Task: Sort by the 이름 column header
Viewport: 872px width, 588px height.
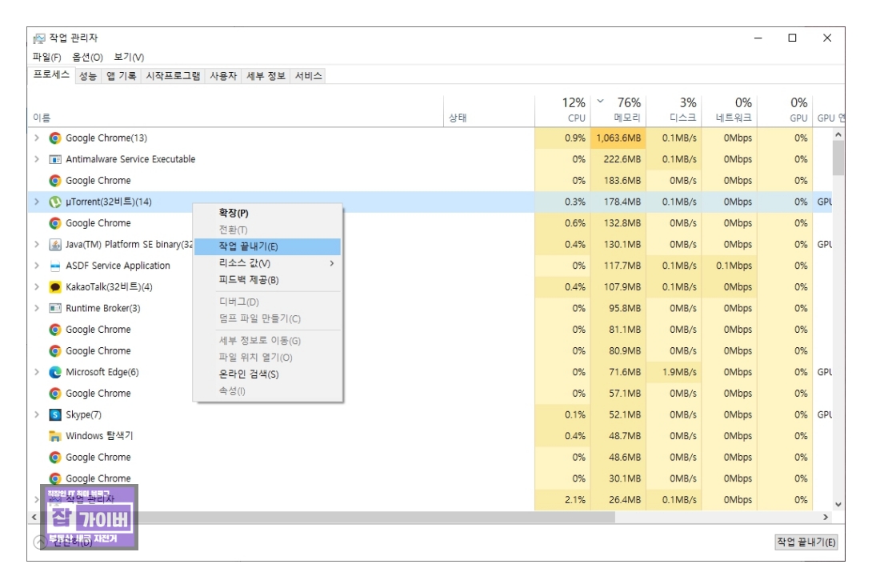Action: click(235, 110)
